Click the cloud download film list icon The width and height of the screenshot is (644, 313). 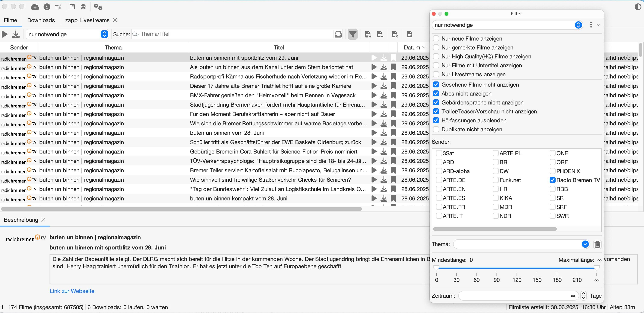pyautogui.click(x=35, y=7)
